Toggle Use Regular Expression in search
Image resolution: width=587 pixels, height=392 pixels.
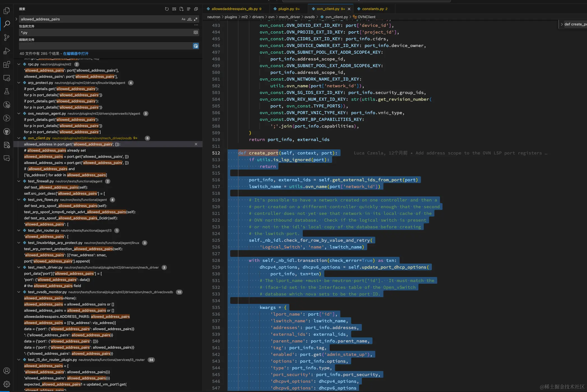[x=196, y=19]
